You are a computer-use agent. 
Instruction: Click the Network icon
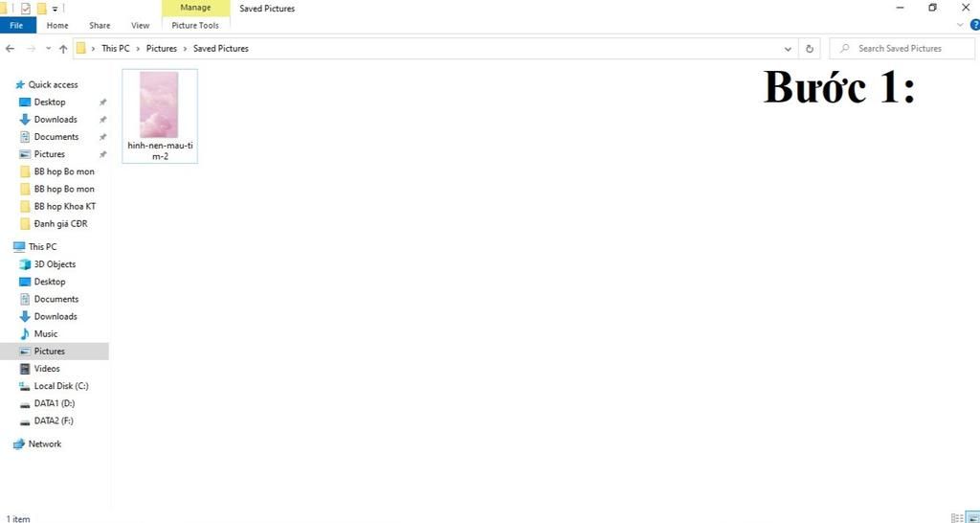click(19, 443)
